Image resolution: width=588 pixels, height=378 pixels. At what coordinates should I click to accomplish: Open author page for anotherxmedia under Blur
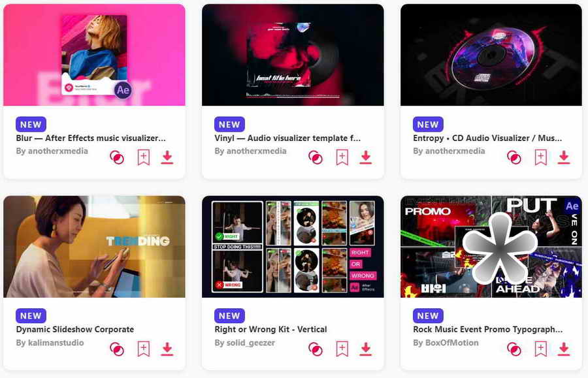click(x=57, y=151)
